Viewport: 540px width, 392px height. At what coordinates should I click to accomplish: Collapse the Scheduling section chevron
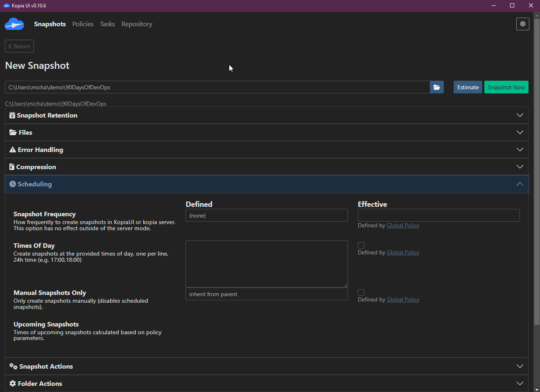(520, 184)
